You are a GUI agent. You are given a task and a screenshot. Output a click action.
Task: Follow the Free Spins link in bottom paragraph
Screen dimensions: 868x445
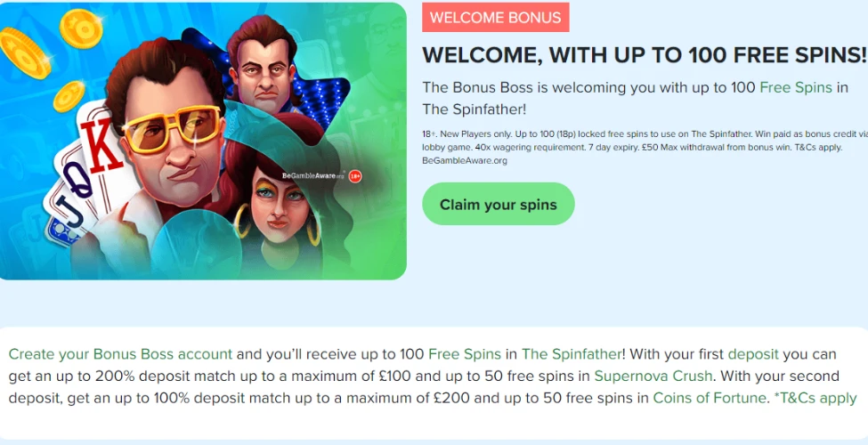[x=465, y=353]
